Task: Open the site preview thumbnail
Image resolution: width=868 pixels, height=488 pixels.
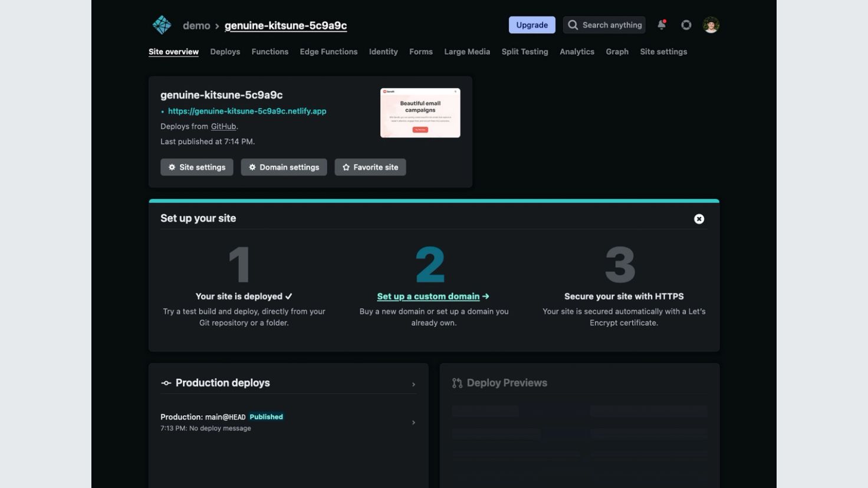Action: (420, 113)
